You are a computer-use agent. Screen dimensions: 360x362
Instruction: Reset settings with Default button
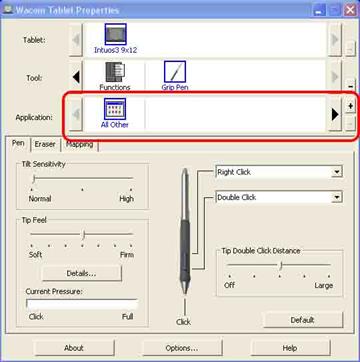pos(303,320)
